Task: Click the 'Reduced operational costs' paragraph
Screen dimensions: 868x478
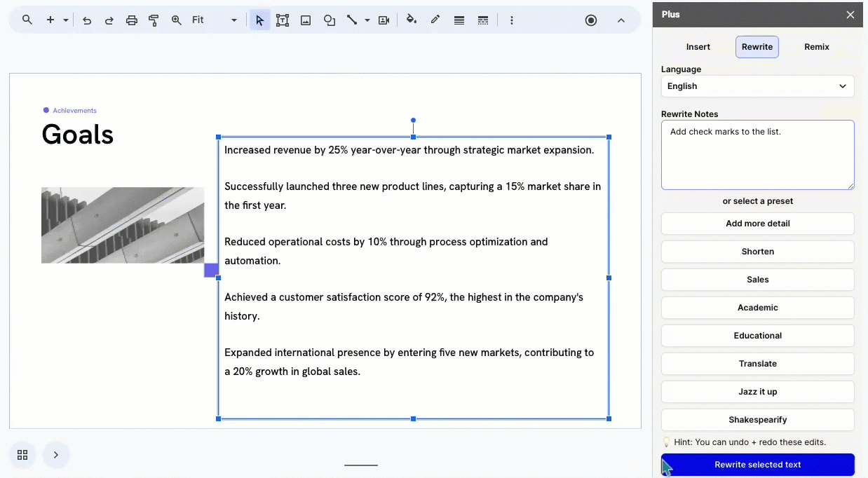Action: pos(386,251)
